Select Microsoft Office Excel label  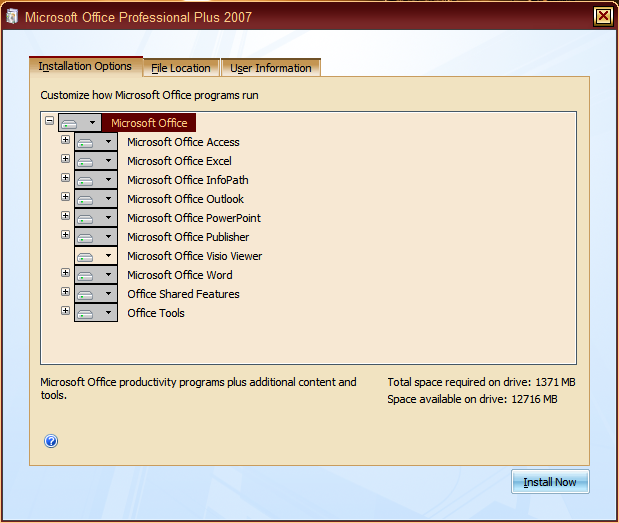point(179,161)
